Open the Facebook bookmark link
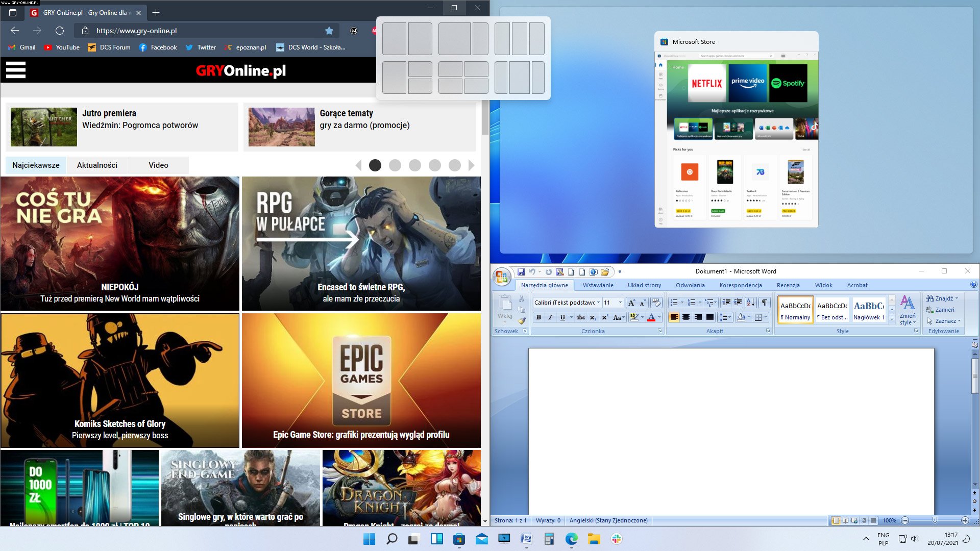The image size is (980, 551). 158,47
